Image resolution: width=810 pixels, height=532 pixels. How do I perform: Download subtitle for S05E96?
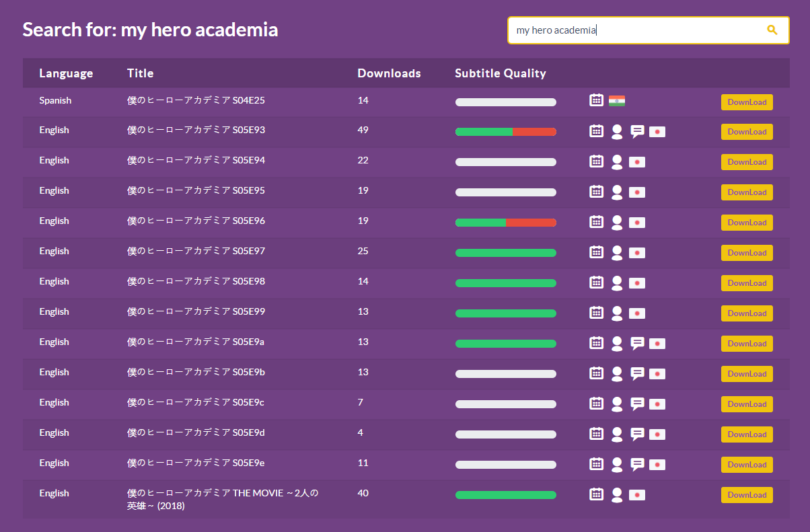[747, 223]
